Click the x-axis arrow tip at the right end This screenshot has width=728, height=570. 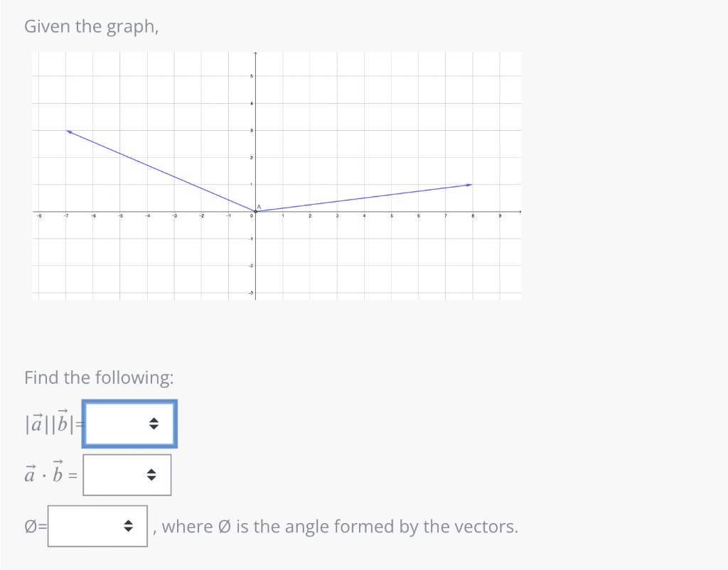tap(520, 212)
